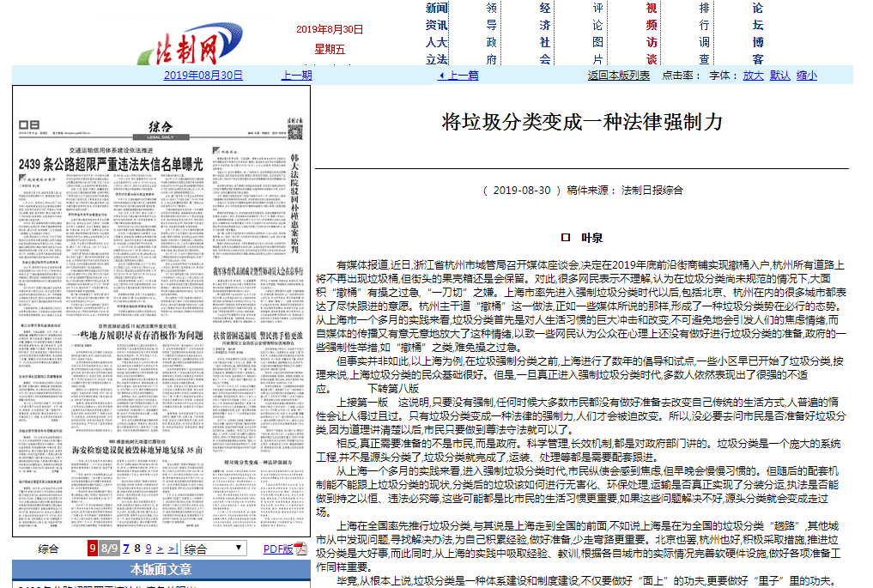Click the 法制网 logo
This screenshot has height=588, width=873.
point(185,50)
